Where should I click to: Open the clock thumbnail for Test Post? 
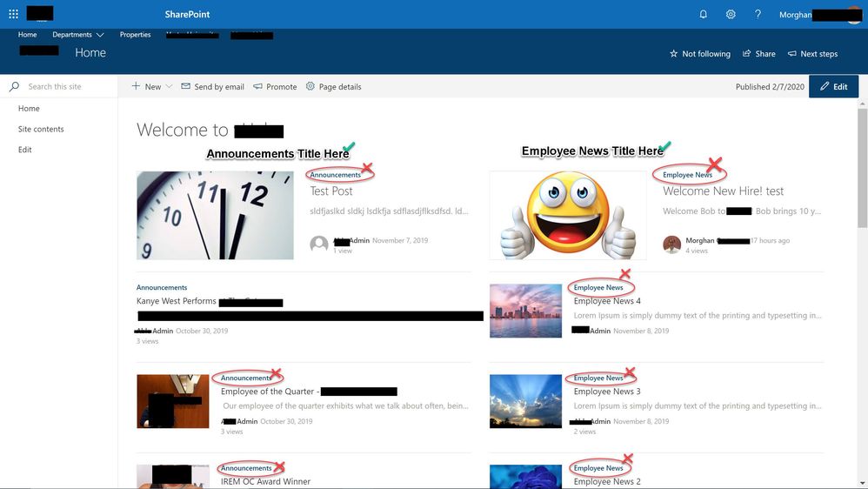pyautogui.click(x=216, y=216)
